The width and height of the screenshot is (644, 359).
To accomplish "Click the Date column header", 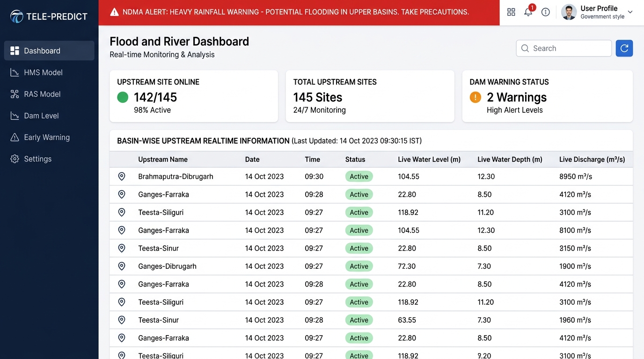I will 252,159.
